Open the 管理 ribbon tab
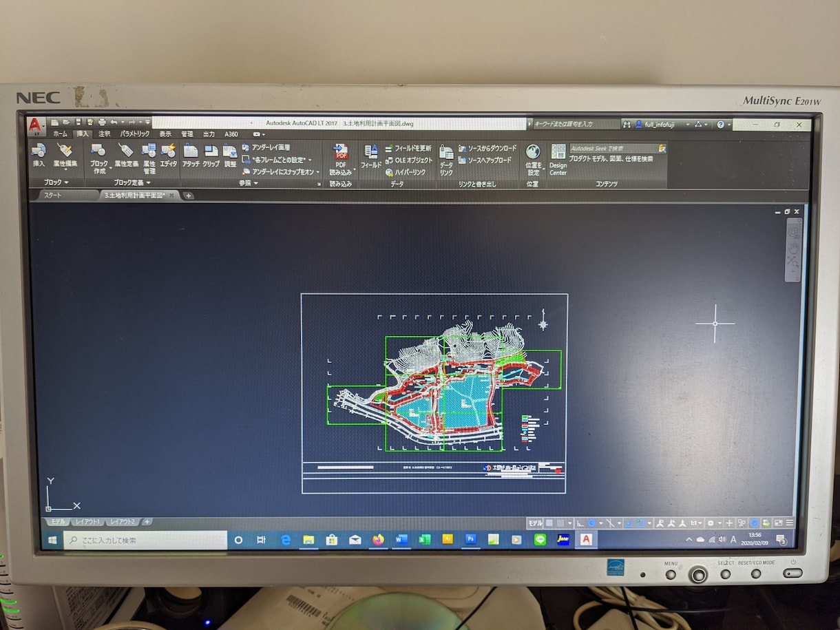 point(187,134)
